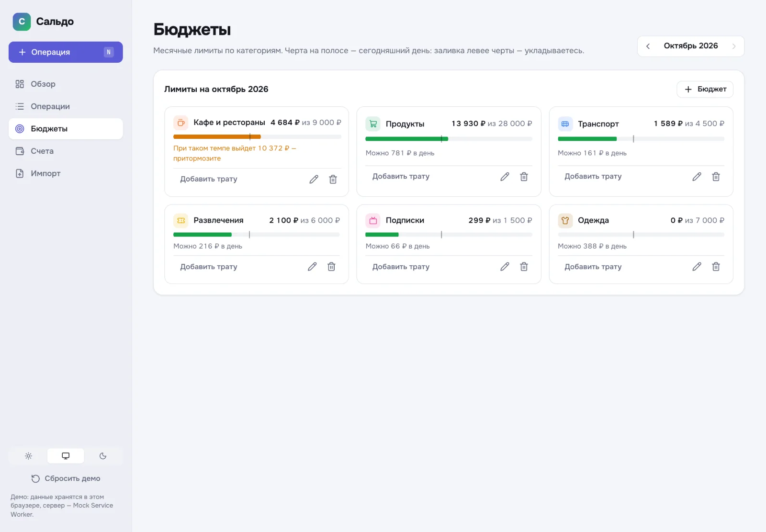Open Счета in the sidebar

pyautogui.click(x=66, y=151)
